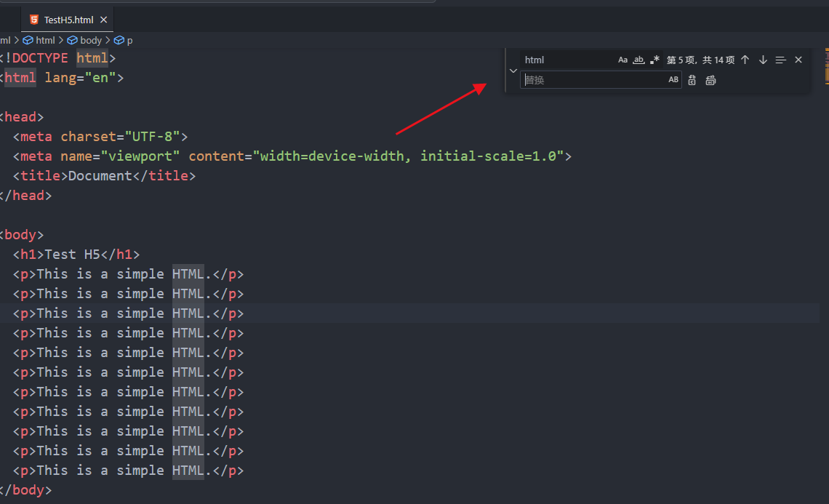Go to previous match arrow

[x=745, y=60]
